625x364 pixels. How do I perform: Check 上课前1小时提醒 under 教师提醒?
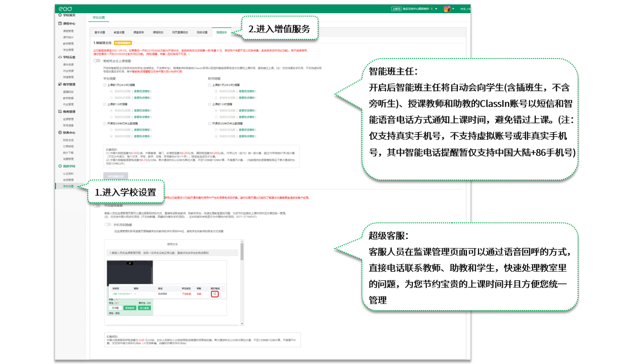click(x=210, y=104)
